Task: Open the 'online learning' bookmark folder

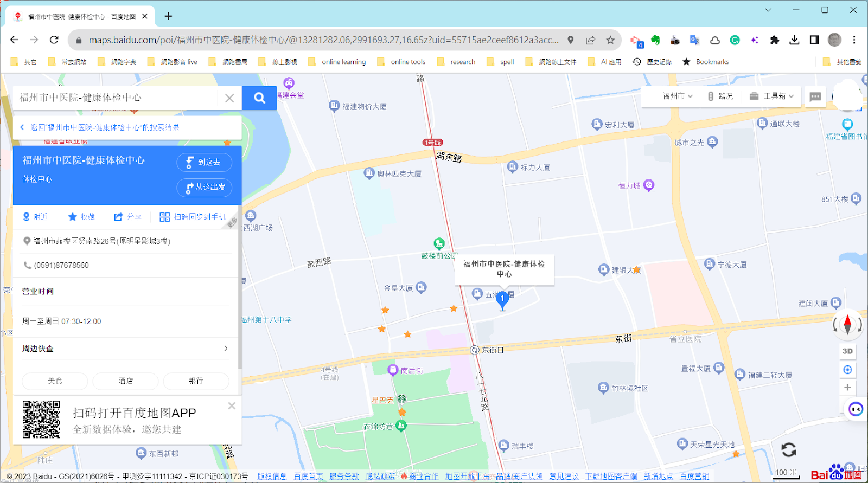Action: [337, 62]
